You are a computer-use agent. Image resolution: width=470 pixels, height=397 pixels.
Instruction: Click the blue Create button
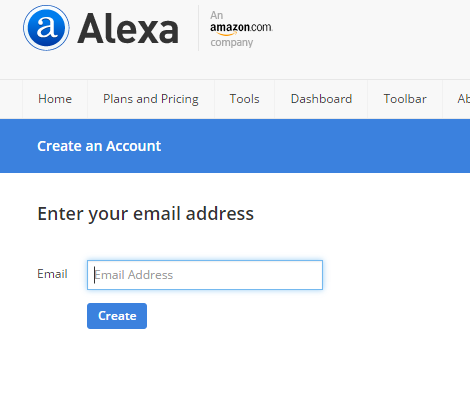pos(117,316)
